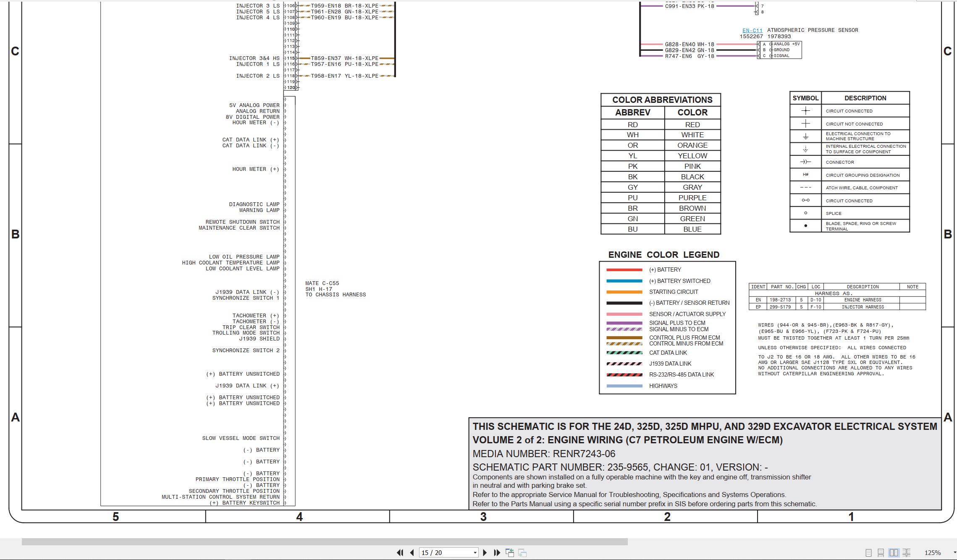
Task: Click the 'T859-EN37 WH-18-XLPE' wire label
Action: [x=344, y=58]
